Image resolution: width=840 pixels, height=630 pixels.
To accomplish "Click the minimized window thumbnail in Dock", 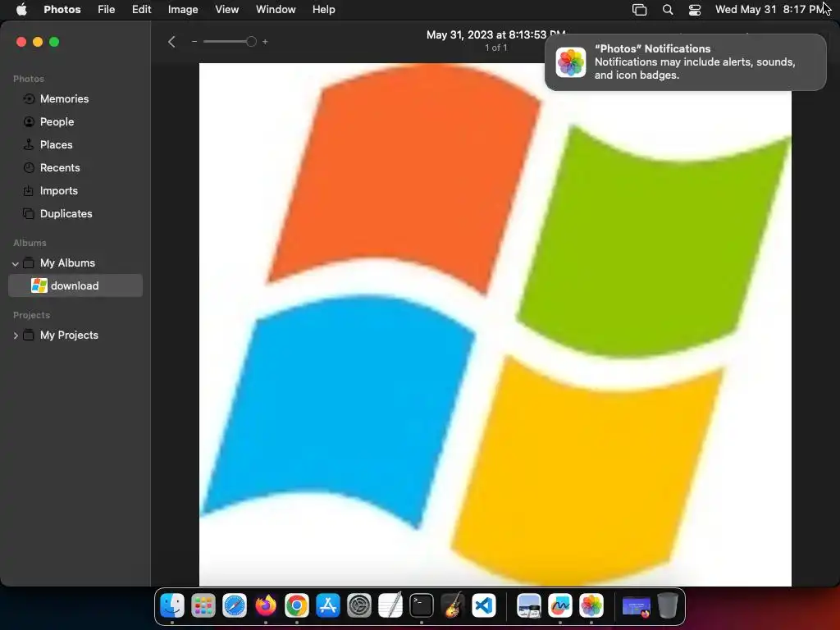I will click(637, 607).
